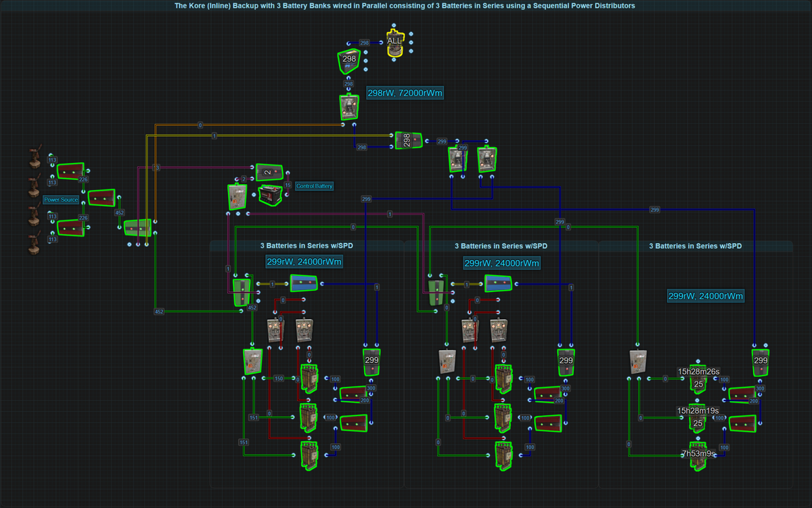Click the 299 counter in the middle bank
812x508 pixels.
566,362
